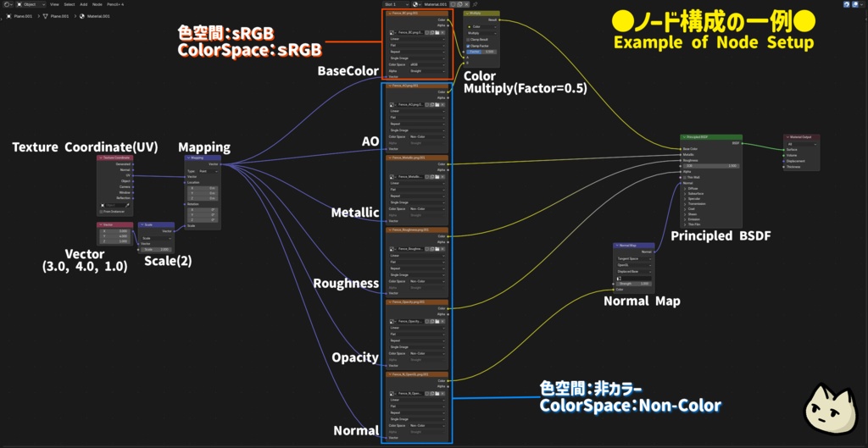Image resolution: width=868 pixels, height=448 pixels.
Task: Click fake user shield icon beside Material.001
Action: click(453, 4)
